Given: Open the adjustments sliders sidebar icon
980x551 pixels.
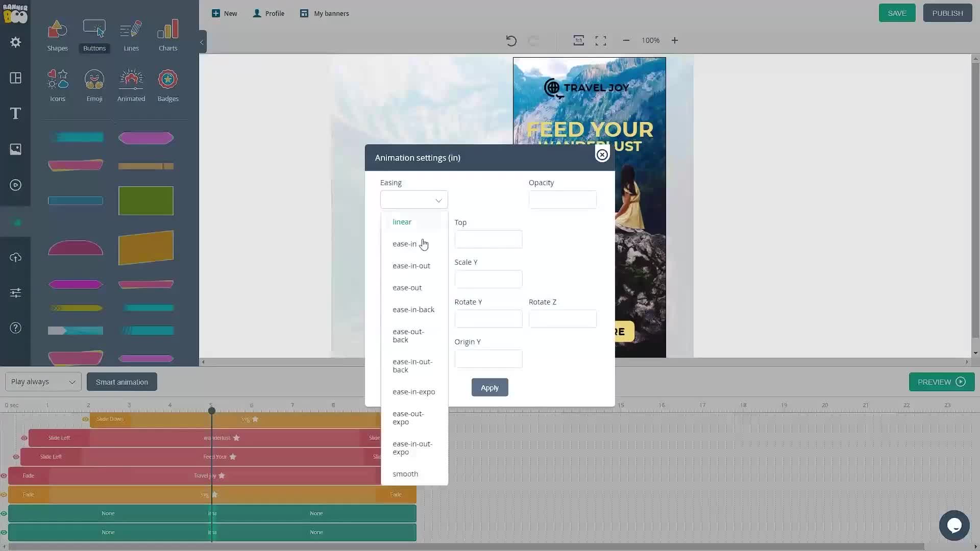Looking at the screenshot, I should [15, 293].
